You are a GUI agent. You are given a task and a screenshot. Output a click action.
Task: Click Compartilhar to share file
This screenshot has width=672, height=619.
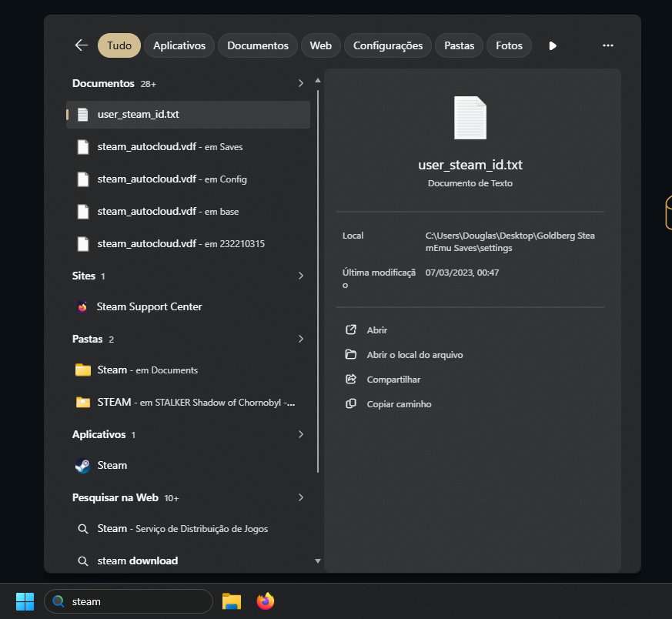pyautogui.click(x=393, y=380)
